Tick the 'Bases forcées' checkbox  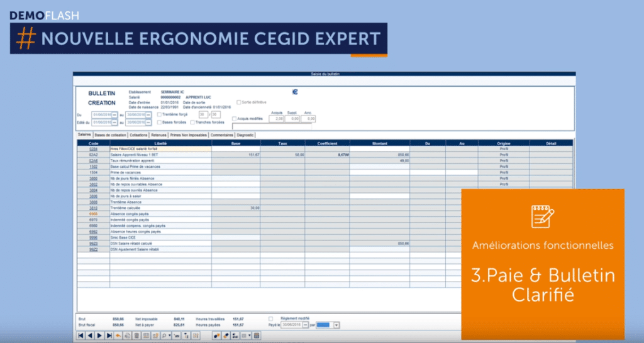[159, 122]
